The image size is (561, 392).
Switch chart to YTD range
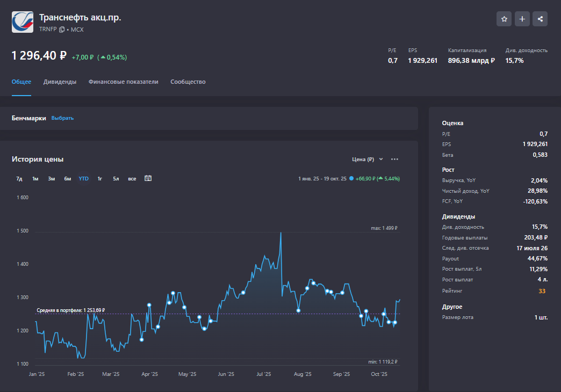tap(83, 179)
